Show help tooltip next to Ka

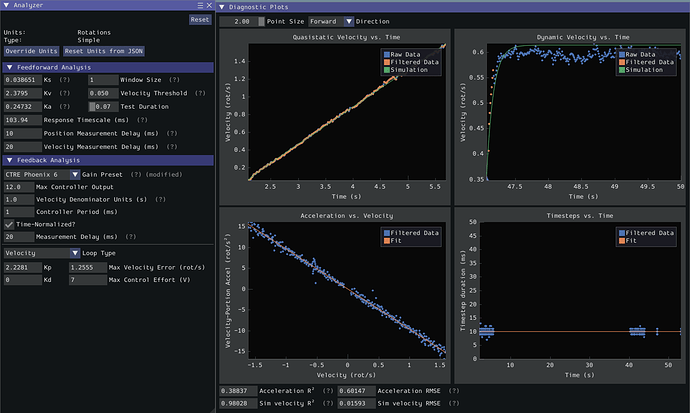[x=65, y=106]
